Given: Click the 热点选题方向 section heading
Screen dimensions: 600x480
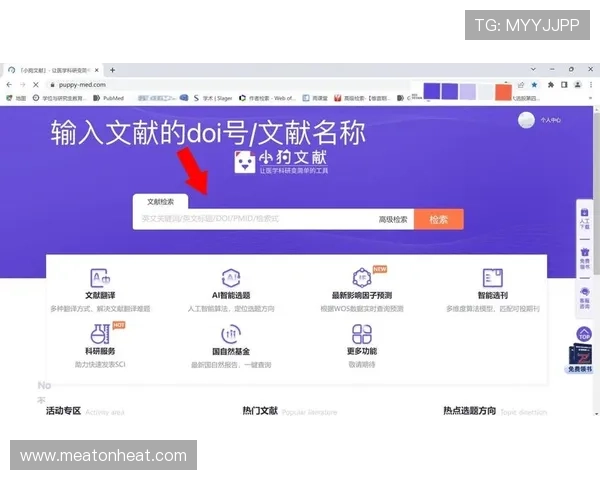Looking at the screenshot, I should pyautogui.click(x=470, y=411).
